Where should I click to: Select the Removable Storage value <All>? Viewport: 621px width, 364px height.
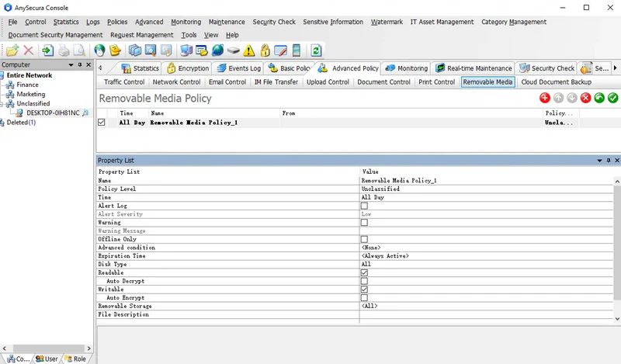coord(369,306)
